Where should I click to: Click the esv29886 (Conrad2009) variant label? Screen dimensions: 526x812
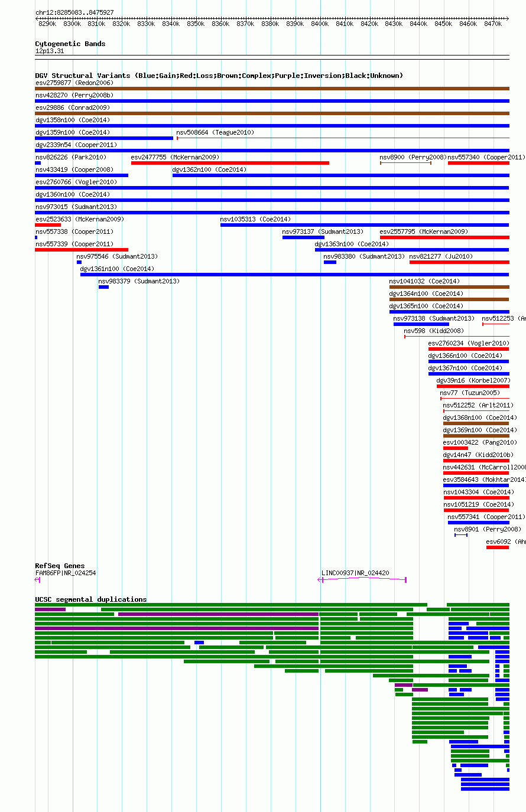(72, 108)
